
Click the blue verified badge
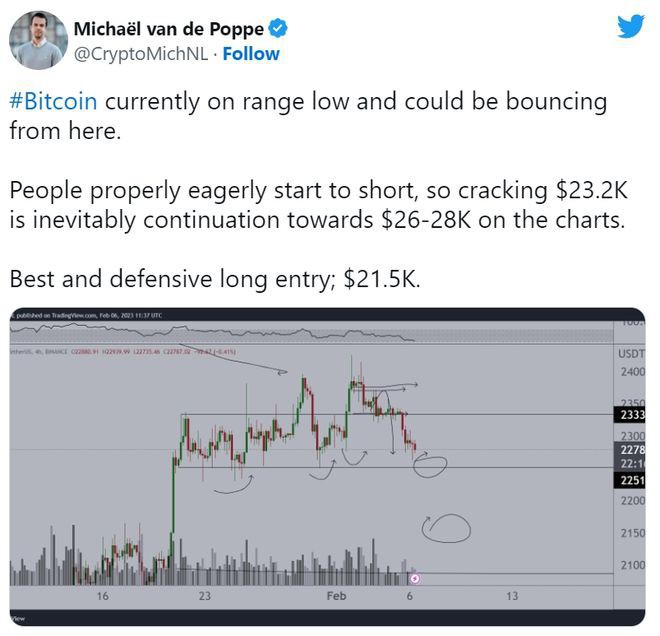coord(278,27)
